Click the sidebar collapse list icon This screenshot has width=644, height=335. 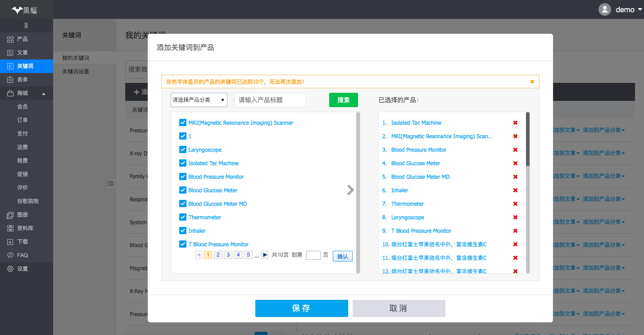(x=110, y=183)
